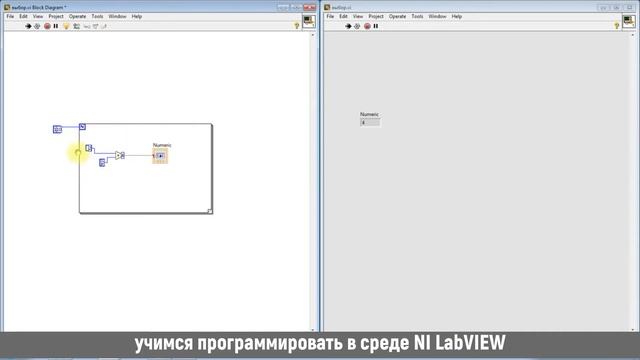The width and height of the screenshot is (640, 360).
Task: Click Numeric label in block diagram
Action: (x=162, y=145)
